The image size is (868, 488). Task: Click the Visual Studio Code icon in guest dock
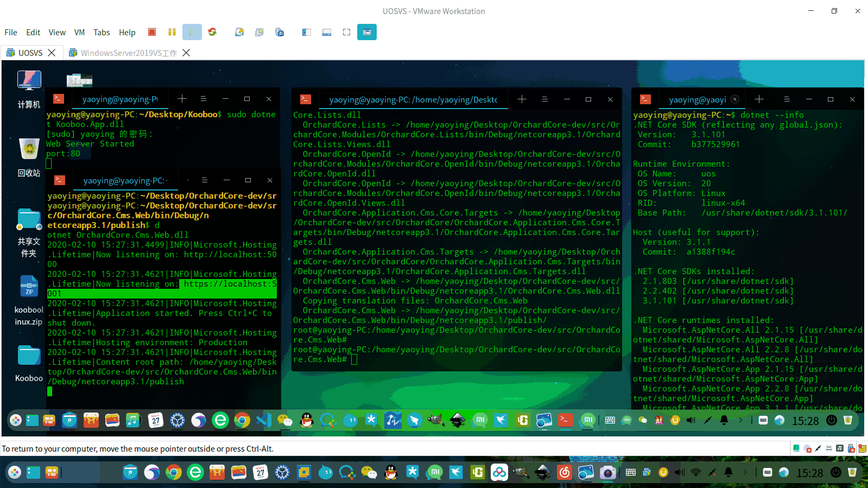(x=263, y=420)
